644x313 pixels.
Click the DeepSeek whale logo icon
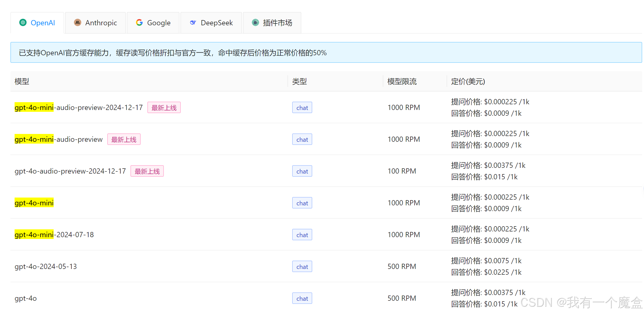[193, 23]
